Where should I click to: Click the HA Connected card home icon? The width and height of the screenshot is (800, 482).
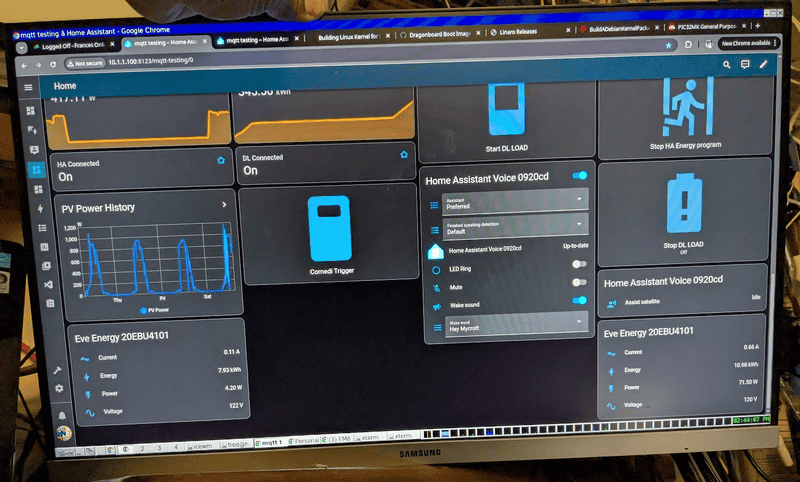(221, 160)
